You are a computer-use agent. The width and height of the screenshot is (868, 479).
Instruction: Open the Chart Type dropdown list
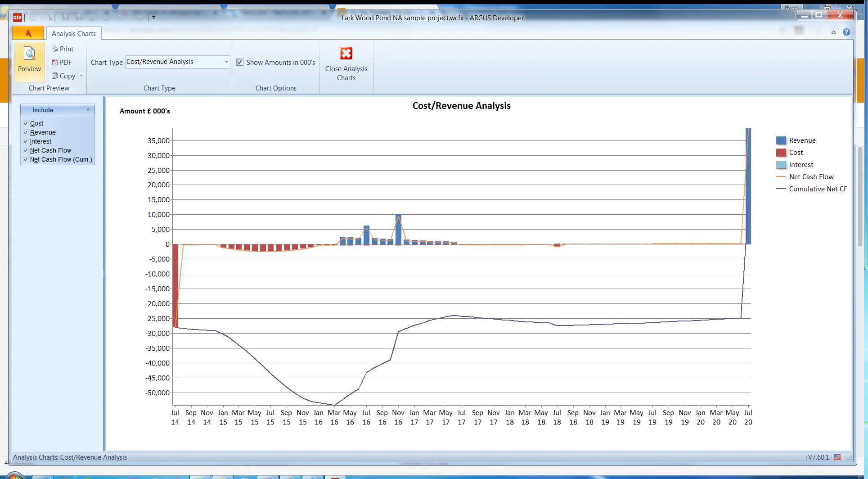(x=226, y=62)
